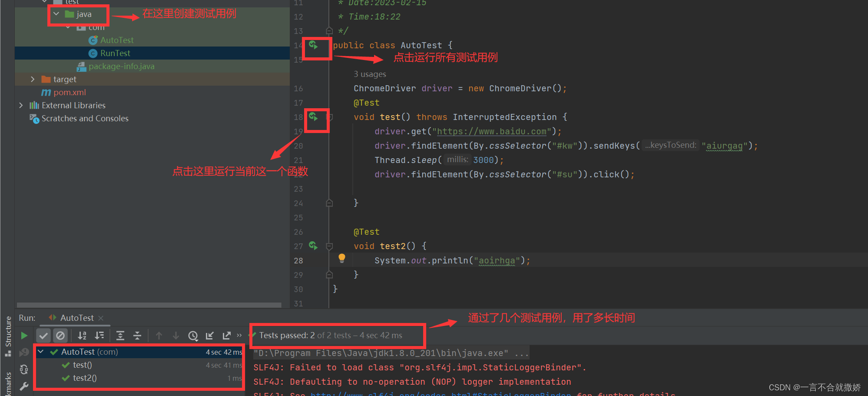
Task: Click project tree horizontal scrollbar
Action: [x=149, y=305]
